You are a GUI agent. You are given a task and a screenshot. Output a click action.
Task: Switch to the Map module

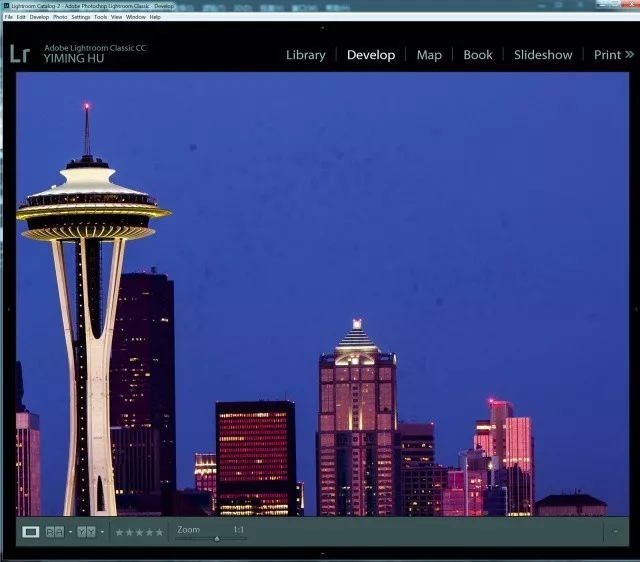tap(429, 55)
